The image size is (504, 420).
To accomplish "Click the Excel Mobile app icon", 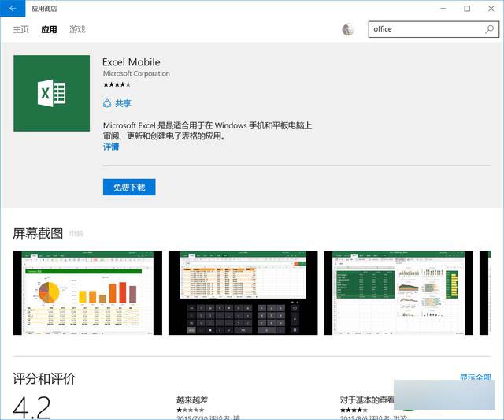I will [52, 93].
